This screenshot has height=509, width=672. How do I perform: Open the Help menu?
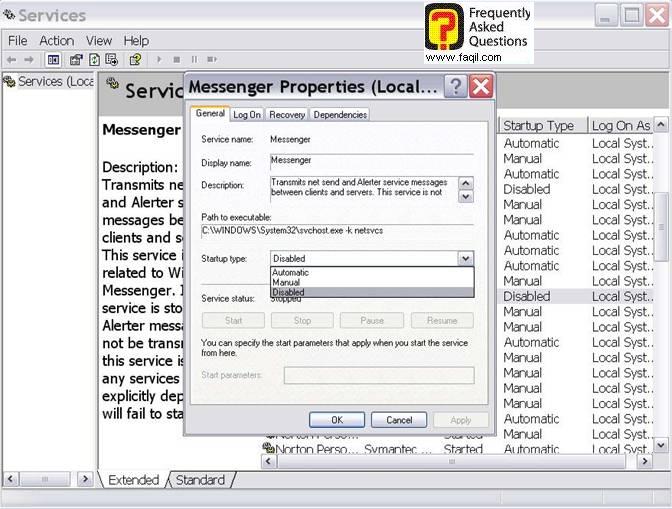coord(136,41)
